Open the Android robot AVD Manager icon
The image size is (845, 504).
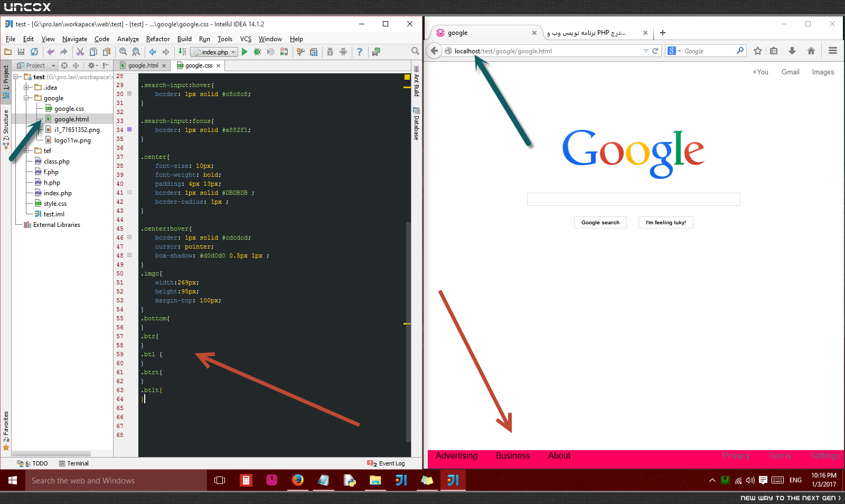343,52
